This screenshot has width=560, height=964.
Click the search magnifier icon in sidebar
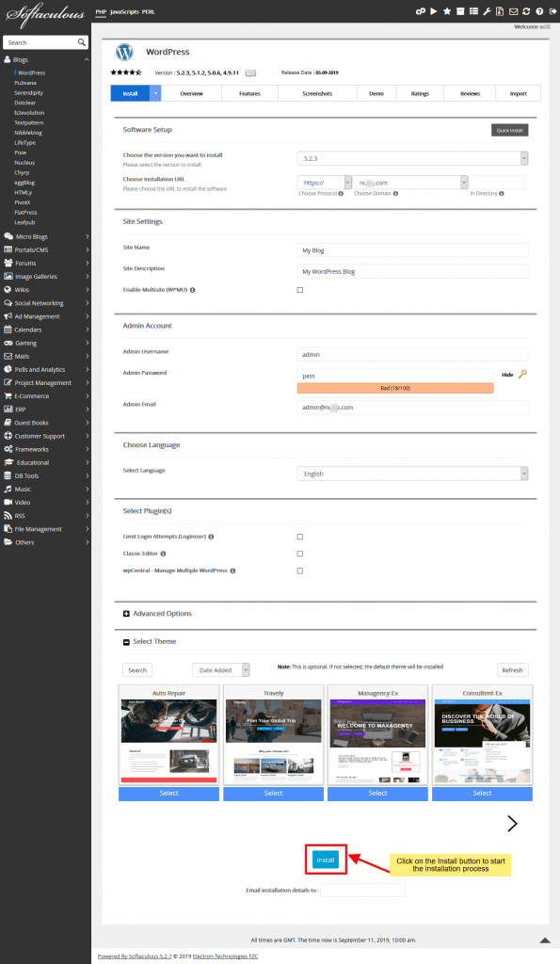81,42
